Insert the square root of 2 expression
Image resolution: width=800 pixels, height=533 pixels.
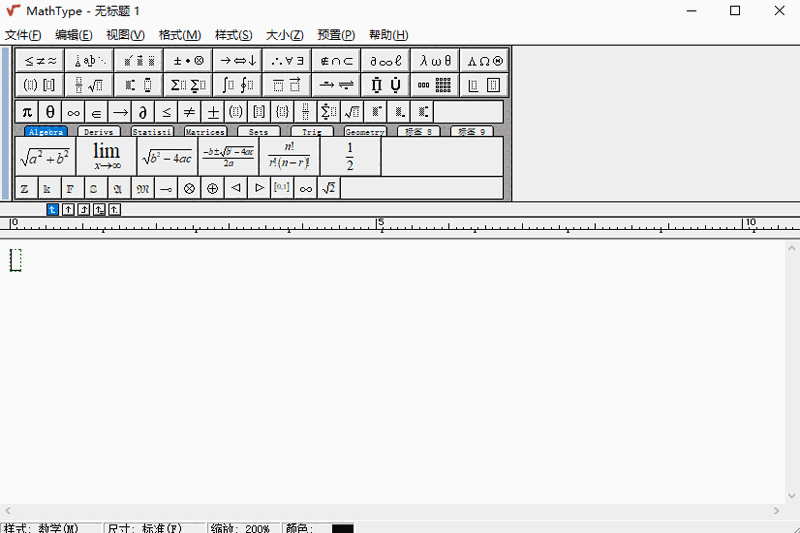click(329, 188)
